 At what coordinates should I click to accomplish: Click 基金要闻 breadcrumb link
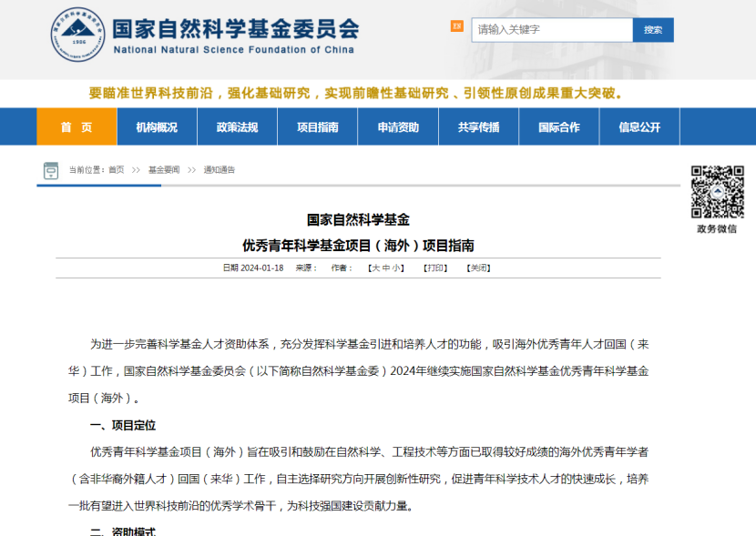pyautogui.click(x=164, y=170)
